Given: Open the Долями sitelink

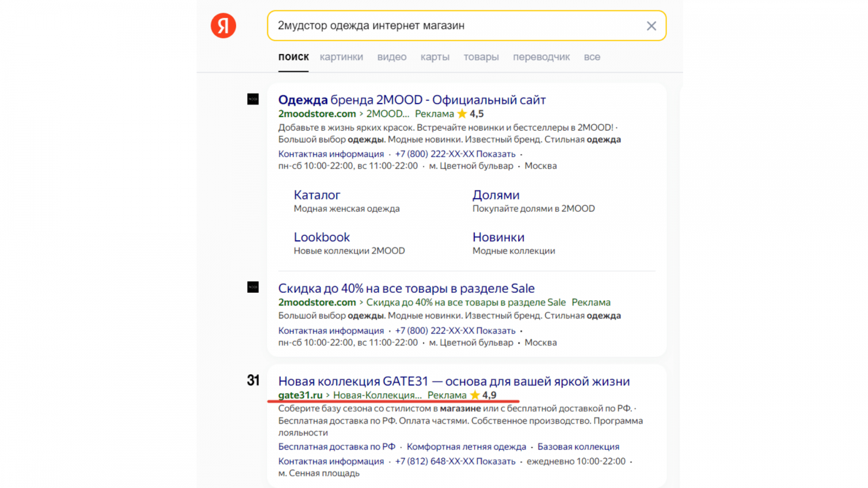Looking at the screenshot, I should [x=496, y=195].
